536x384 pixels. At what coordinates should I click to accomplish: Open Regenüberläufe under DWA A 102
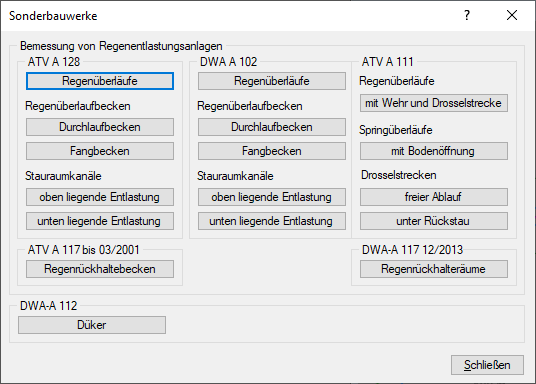[x=272, y=81]
